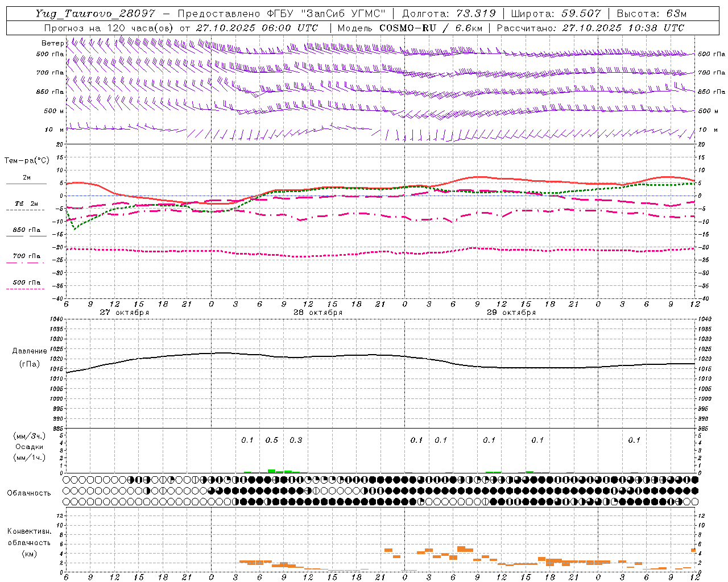
Task: Click the 27 октября date label
Action: pos(125,313)
